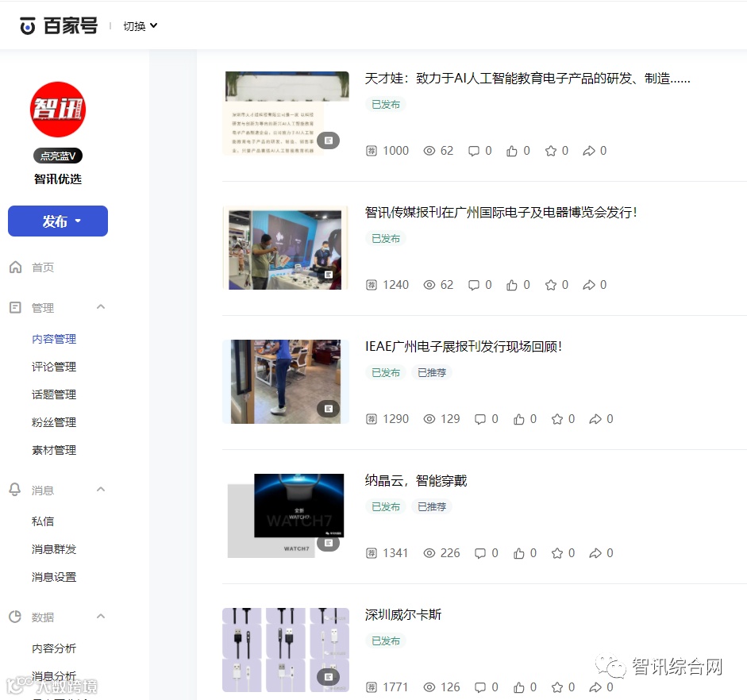Collapse the 数据 section chevron
This screenshot has width=747, height=700.
101,616
